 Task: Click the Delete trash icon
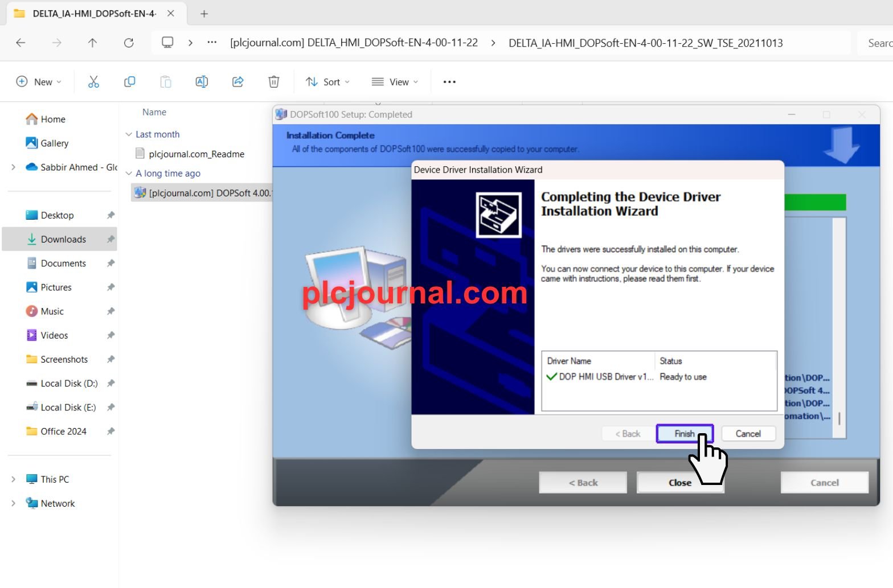[274, 82]
